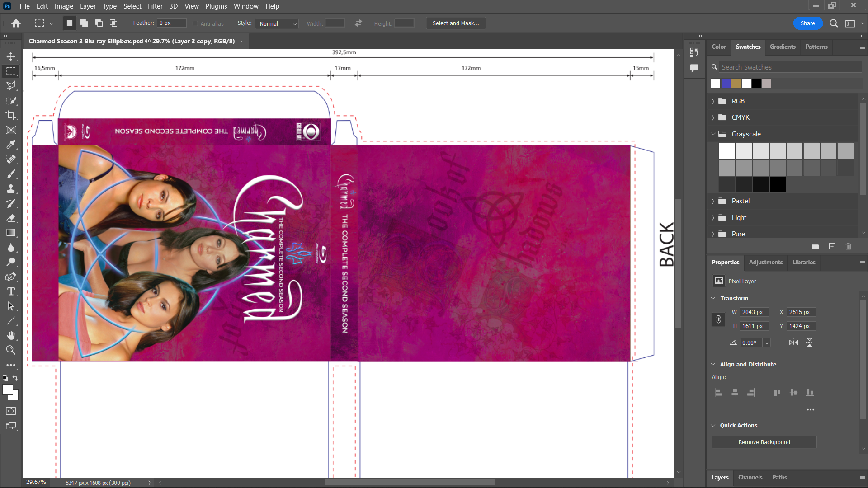The height and width of the screenshot is (488, 868).
Task: Click the Remove Background button
Action: [764, 442]
